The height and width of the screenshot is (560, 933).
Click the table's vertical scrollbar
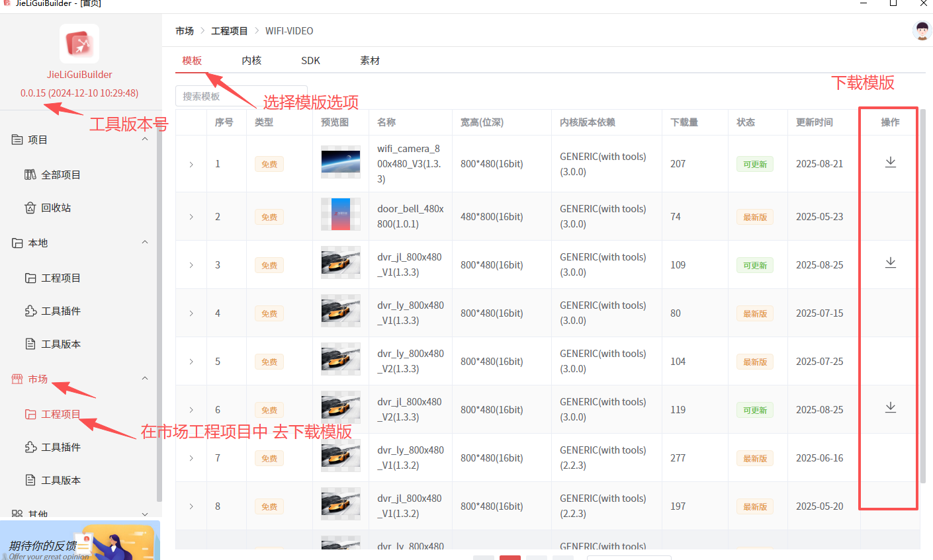tap(923, 296)
